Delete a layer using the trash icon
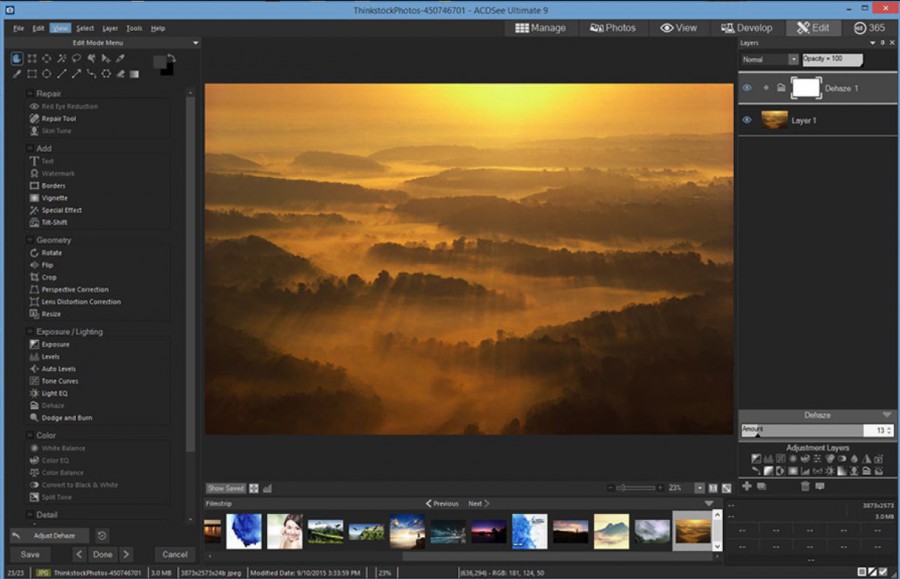The width and height of the screenshot is (900, 579). pos(805,484)
